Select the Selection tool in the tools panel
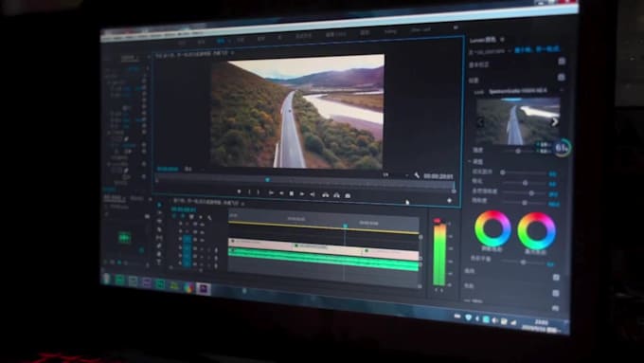The image size is (644, 363). (159, 205)
